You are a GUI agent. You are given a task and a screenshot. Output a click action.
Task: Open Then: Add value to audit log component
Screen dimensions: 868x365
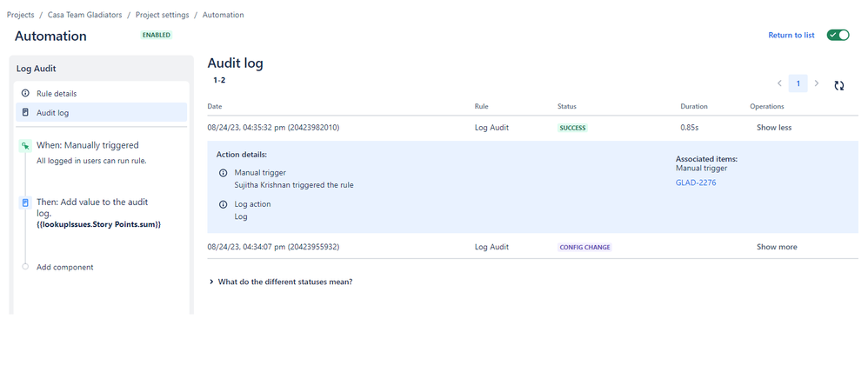pyautogui.click(x=92, y=208)
